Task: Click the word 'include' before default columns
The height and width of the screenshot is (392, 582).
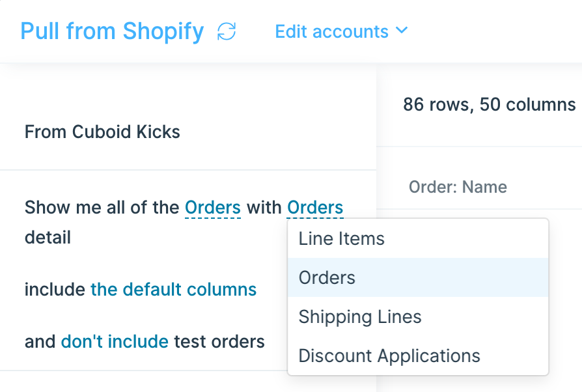Action: click(x=55, y=289)
